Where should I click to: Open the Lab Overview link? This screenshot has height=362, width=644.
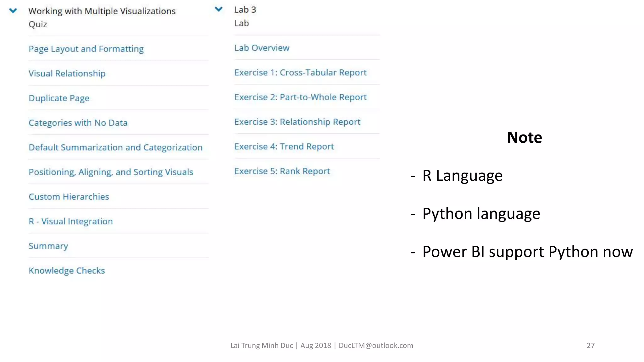(x=262, y=48)
